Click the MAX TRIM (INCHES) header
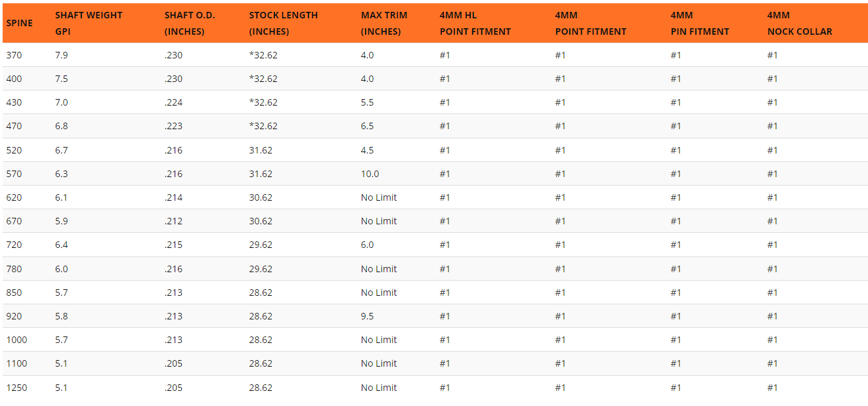Viewport: 868px width, 406px height. click(x=384, y=23)
